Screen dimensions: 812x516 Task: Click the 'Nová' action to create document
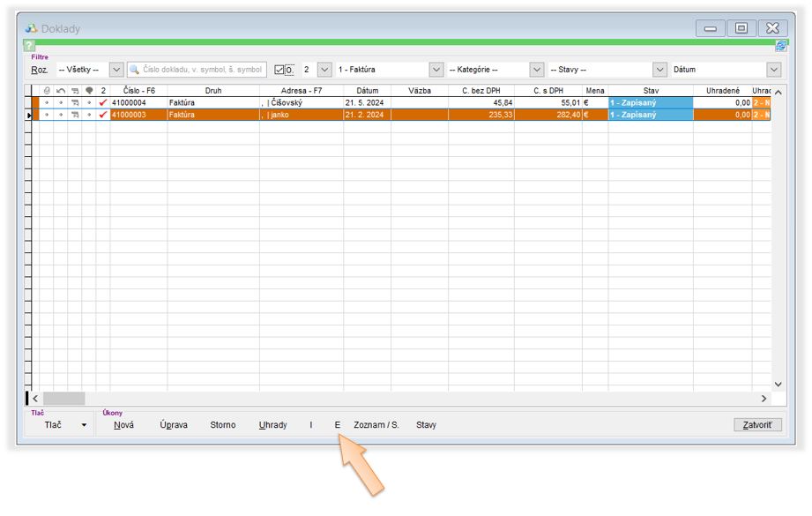point(123,425)
